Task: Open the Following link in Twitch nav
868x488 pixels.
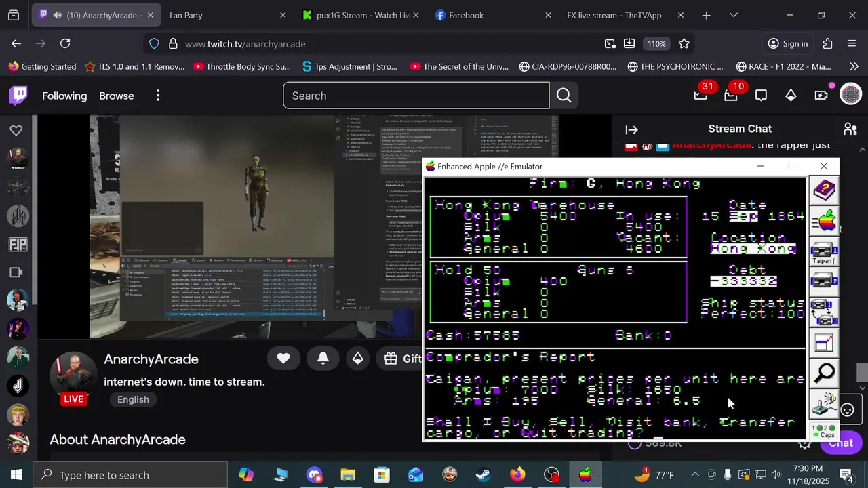Action: (x=64, y=96)
